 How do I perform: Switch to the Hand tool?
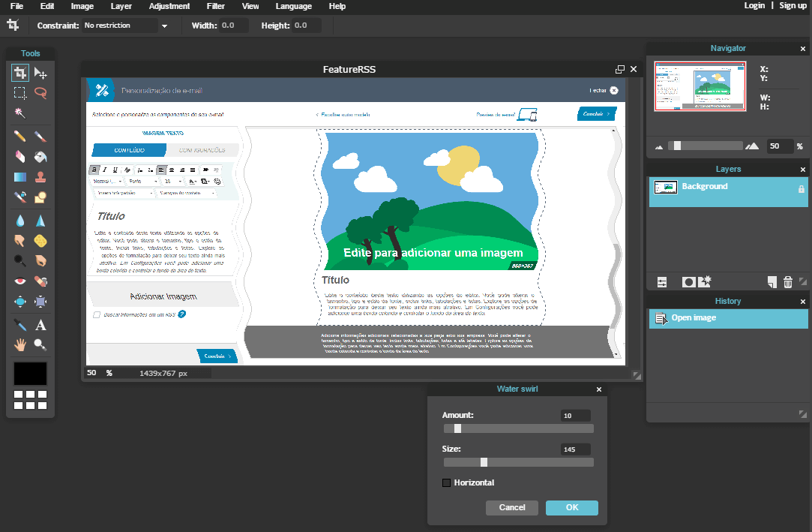coord(20,344)
